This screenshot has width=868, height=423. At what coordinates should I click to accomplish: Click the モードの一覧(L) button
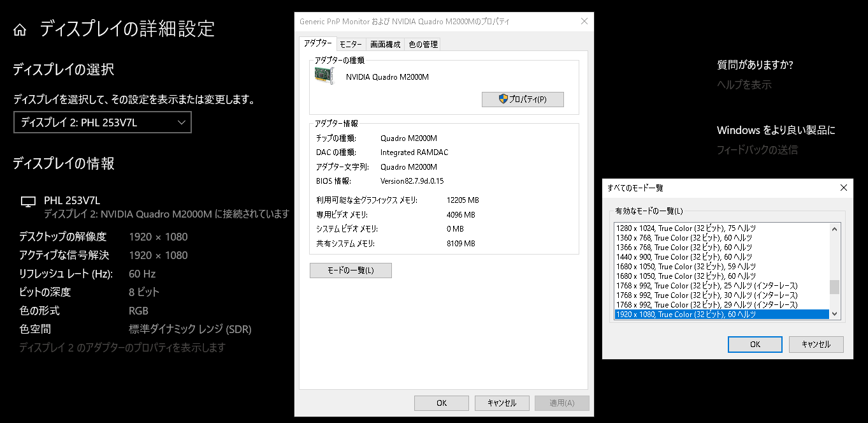351,271
